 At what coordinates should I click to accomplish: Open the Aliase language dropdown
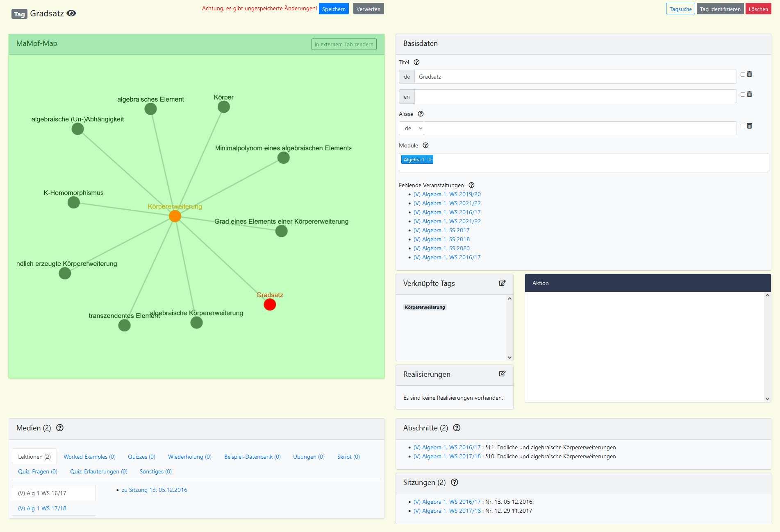[412, 129]
